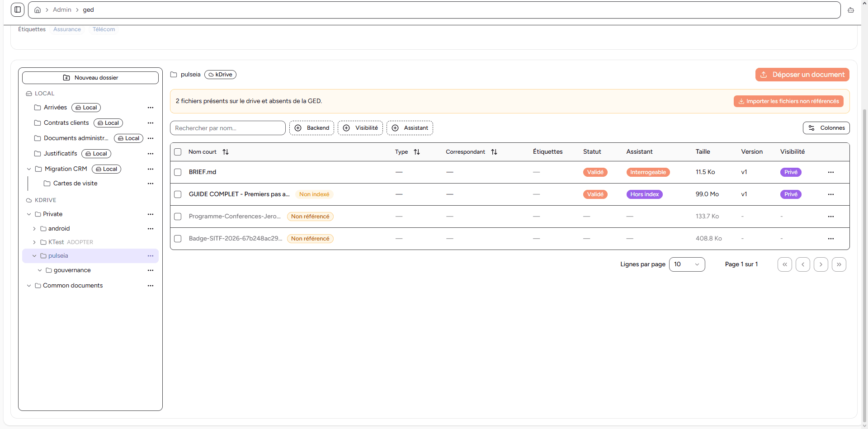
Task: Expand the KTest folder chevron
Action: click(34, 242)
